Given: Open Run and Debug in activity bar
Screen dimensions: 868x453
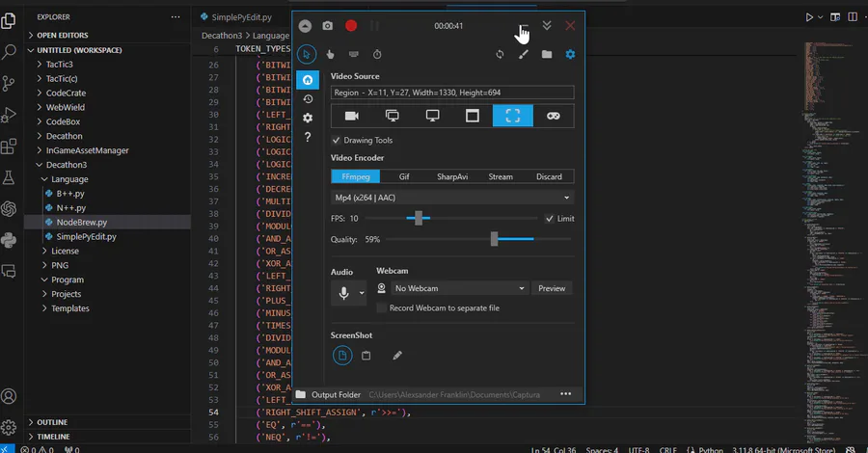Looking at the screenshot, I should pos(9,115).
